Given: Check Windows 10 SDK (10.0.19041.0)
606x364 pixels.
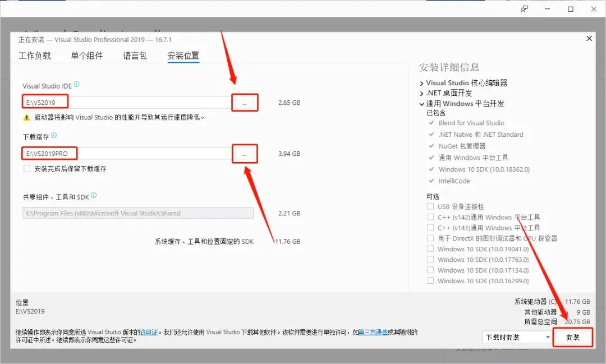Looking at the screenshot, I should [x=430, y=249].
